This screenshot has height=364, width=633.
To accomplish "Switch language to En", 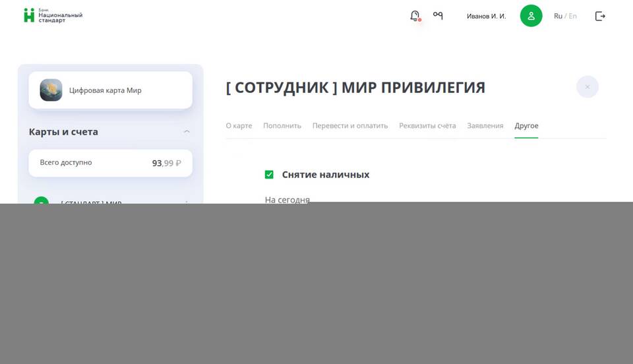I will tap(572, 16).
